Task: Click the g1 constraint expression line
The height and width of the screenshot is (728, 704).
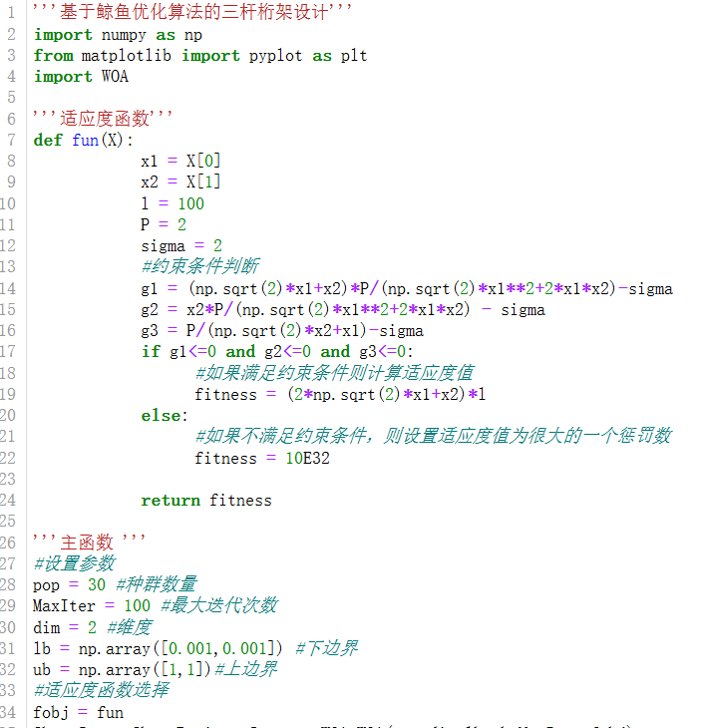Action: 407,289
